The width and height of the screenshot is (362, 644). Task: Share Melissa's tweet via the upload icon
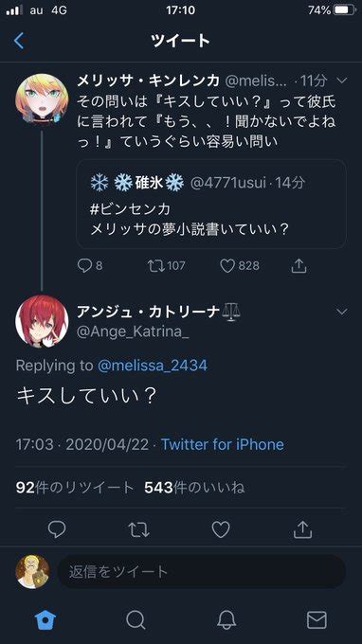pyautogui.click(x=299, y=266)
